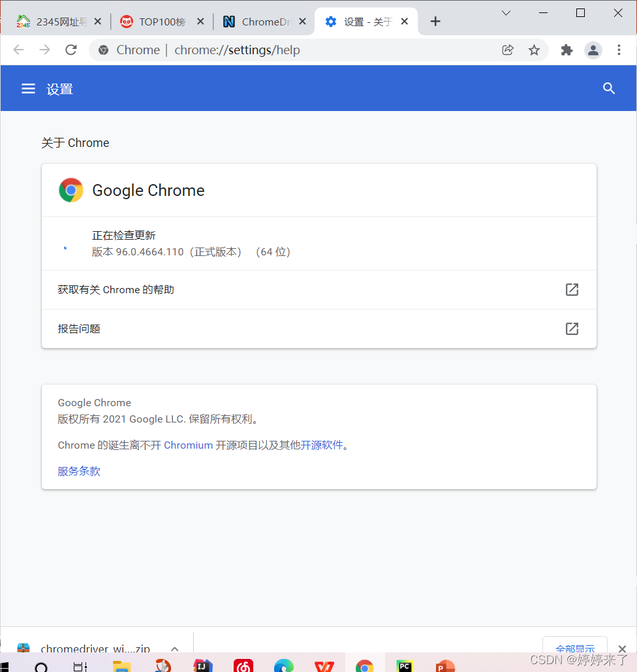Screen dimensions: 637x672
Task: Share this page via the share icon
Action: tap(508, 50)
